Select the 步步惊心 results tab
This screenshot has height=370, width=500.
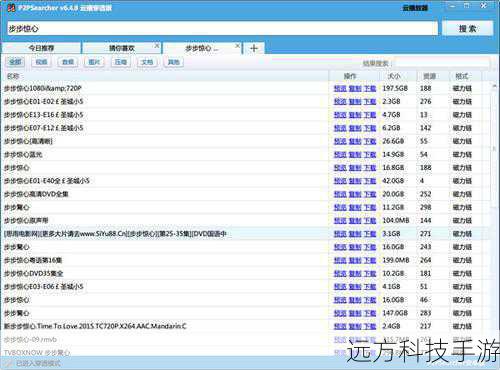tap(202, 48)
